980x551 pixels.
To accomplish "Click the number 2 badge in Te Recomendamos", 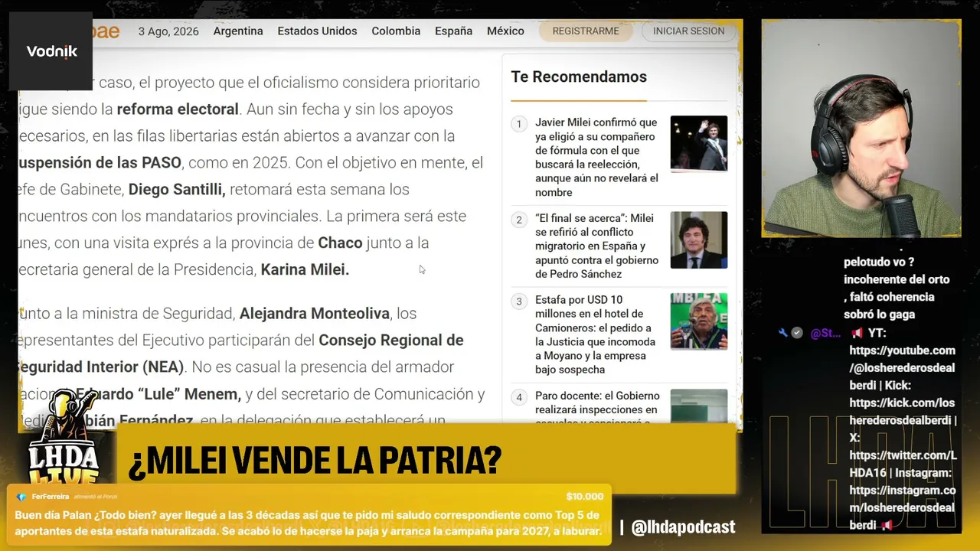I will (x=519, y=220).
